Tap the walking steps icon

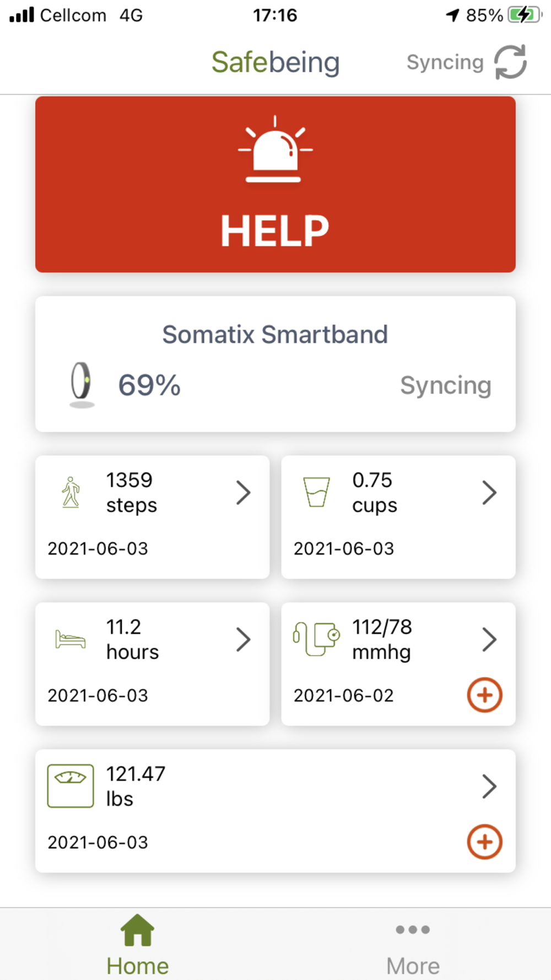(71, 492)
